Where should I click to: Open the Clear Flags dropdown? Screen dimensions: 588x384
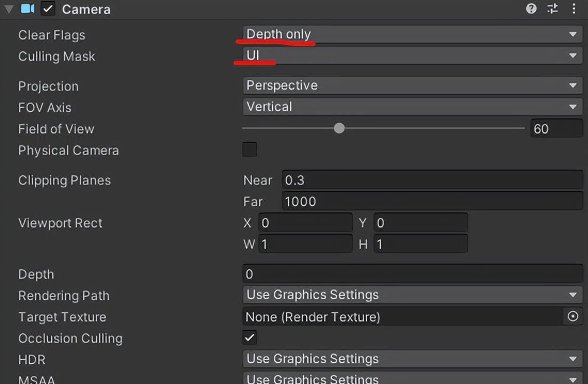click(x=412, y=34)
